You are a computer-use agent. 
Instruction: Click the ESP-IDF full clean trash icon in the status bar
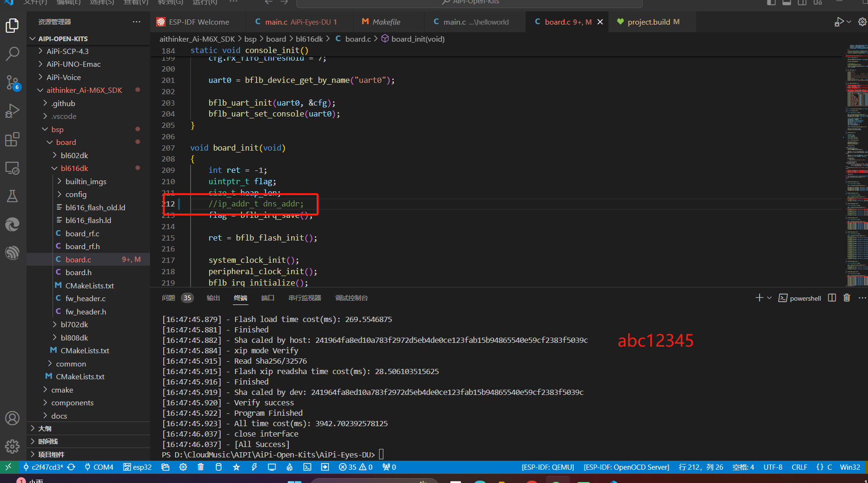click(201, 467)
